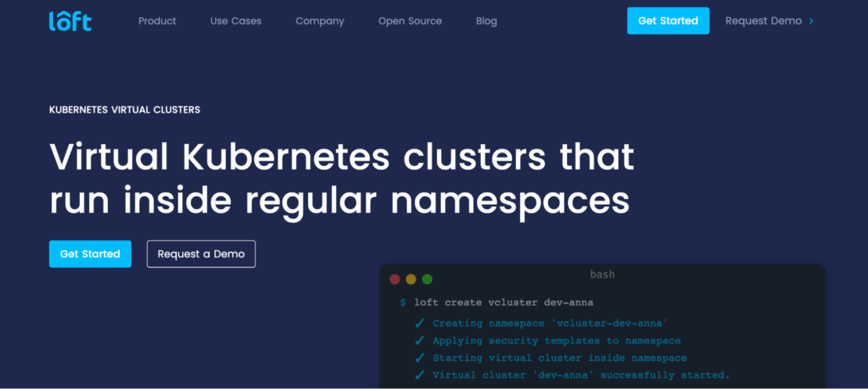The width and height of the screenshot is (868, 389).
Task: Click the checkmark beside 'Applying security templates'
Action: click(x=420, y=340)
